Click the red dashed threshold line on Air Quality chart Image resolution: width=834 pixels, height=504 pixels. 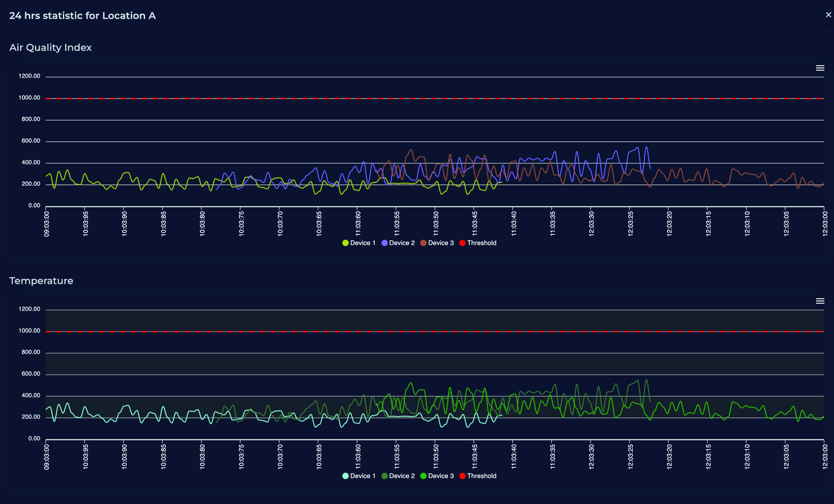tap(435, 98)
